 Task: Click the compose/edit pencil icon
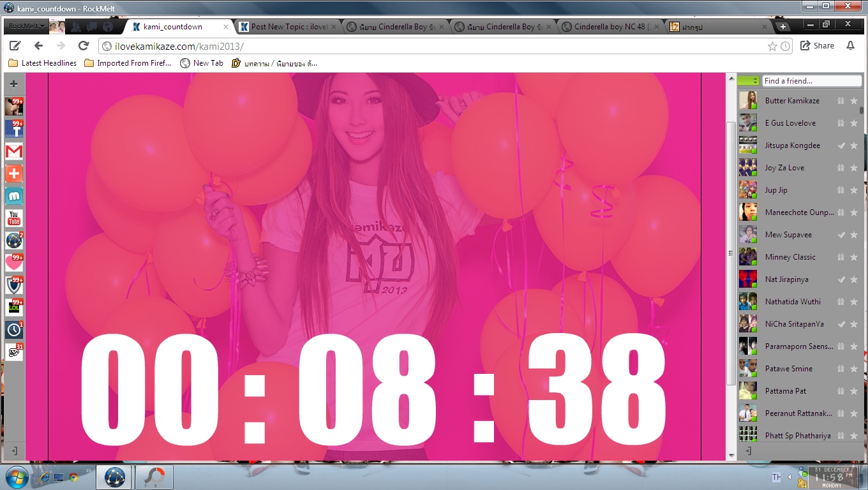pyautogui.click(x=15, y=46)
